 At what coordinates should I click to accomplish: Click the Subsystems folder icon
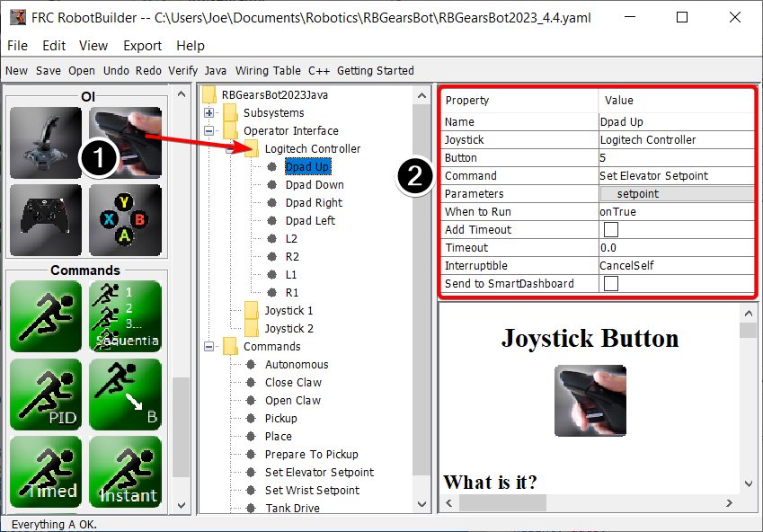pyautogui.click(x=230, y=112)
